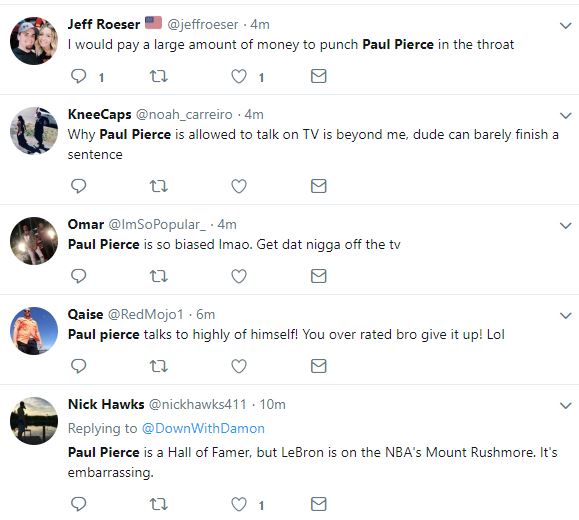The width and height of the screenshot is (579, 520).
Task: Like Omar's tweet
Action: coord(239,276)
